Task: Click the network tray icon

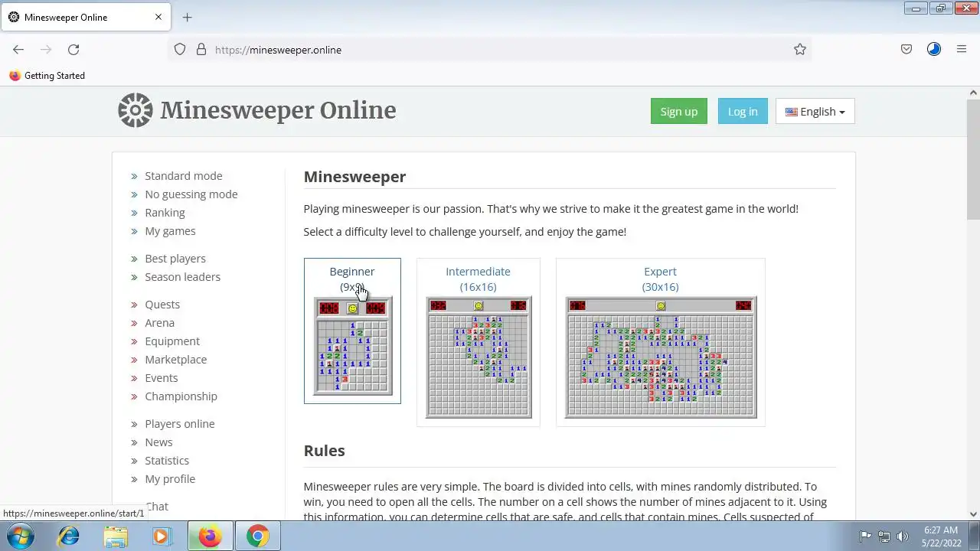Action: 884,536
